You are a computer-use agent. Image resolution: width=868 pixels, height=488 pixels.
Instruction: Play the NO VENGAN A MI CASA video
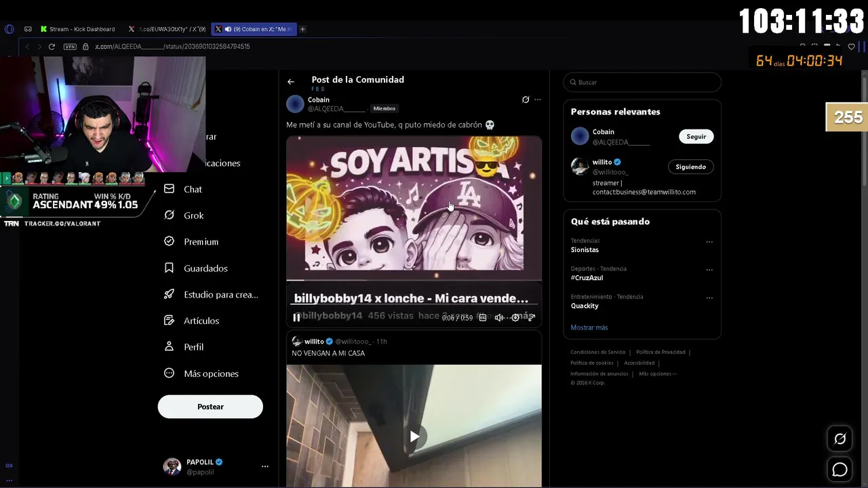click(x=414, y=436)
